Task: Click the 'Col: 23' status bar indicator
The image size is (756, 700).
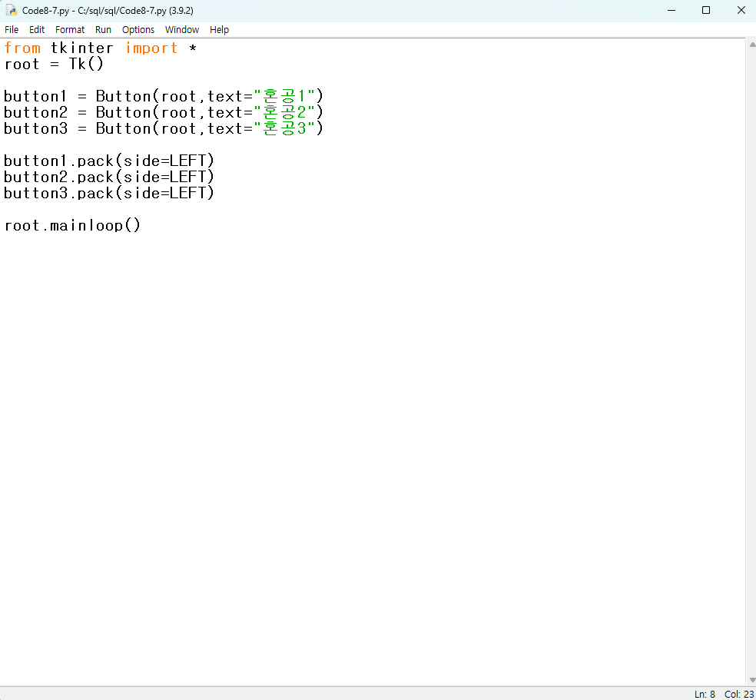Action: tap(738, 694)
